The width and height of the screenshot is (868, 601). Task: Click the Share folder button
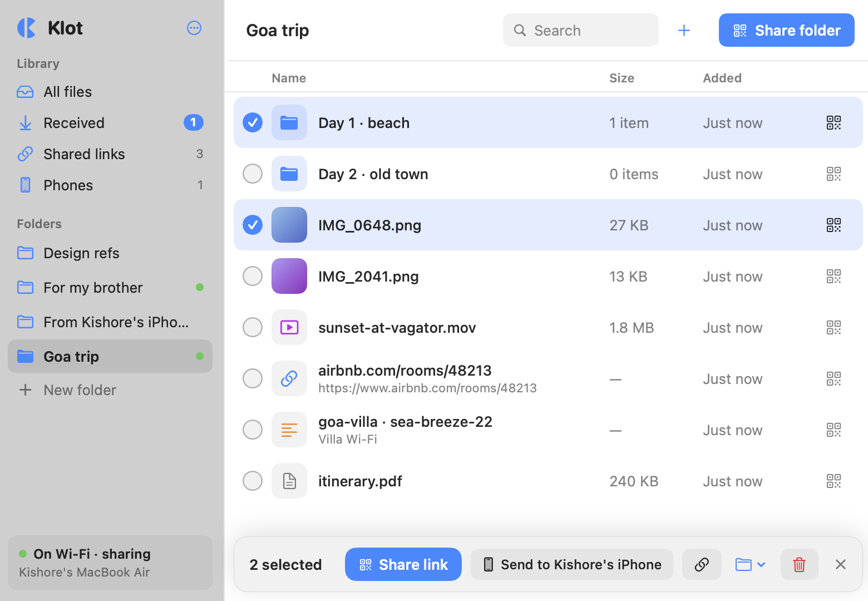click(786, 30)
